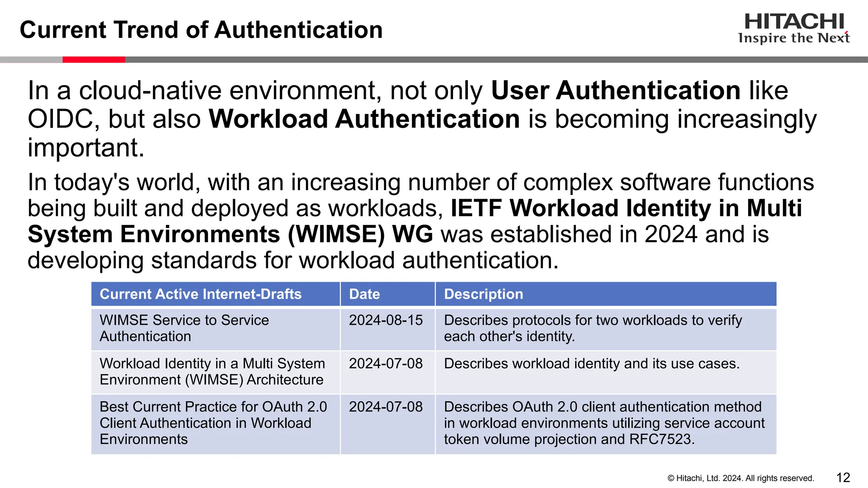Click the slide page number 12
Screen dimensions: 868x488
click(843, 478)
